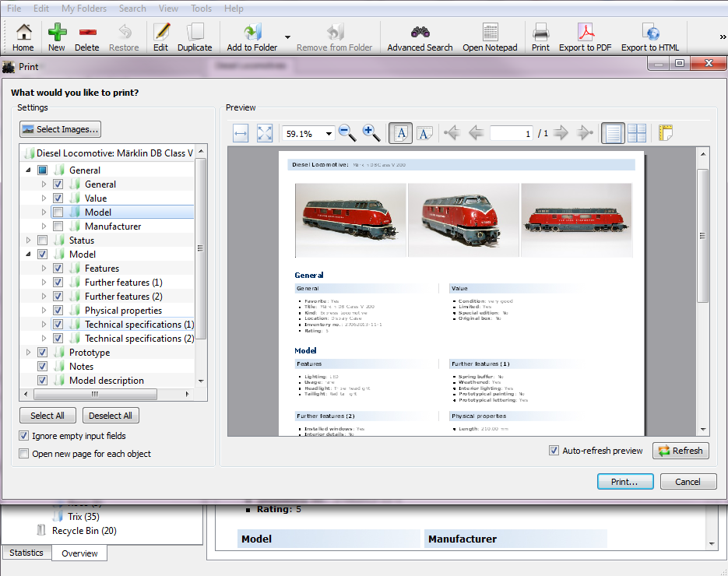Open the Help menu
728x576 pixels.
pyautogui.click(x=234, y=9)
